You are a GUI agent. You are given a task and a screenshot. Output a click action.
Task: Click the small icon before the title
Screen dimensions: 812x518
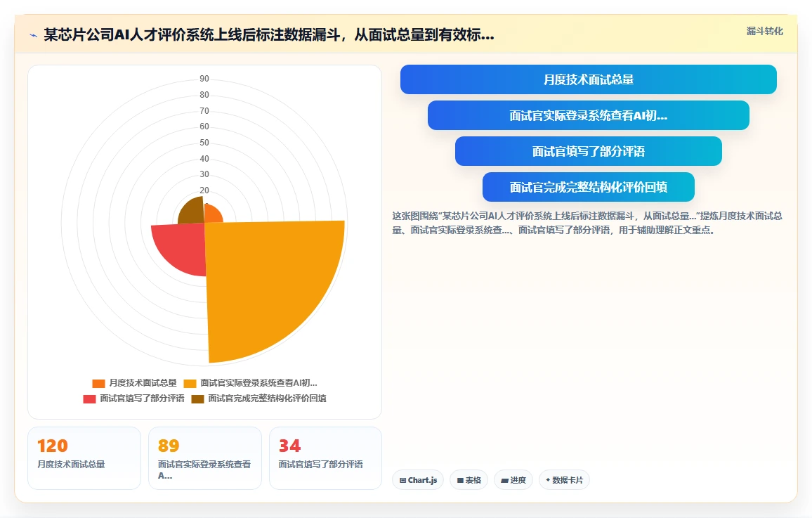click(34, 36)
